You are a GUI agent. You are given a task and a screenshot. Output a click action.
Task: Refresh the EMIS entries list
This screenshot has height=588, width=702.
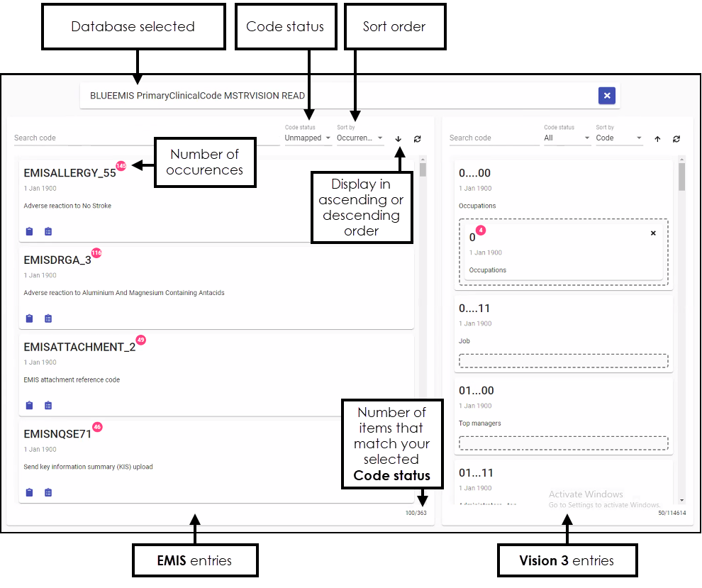point(418,139)
